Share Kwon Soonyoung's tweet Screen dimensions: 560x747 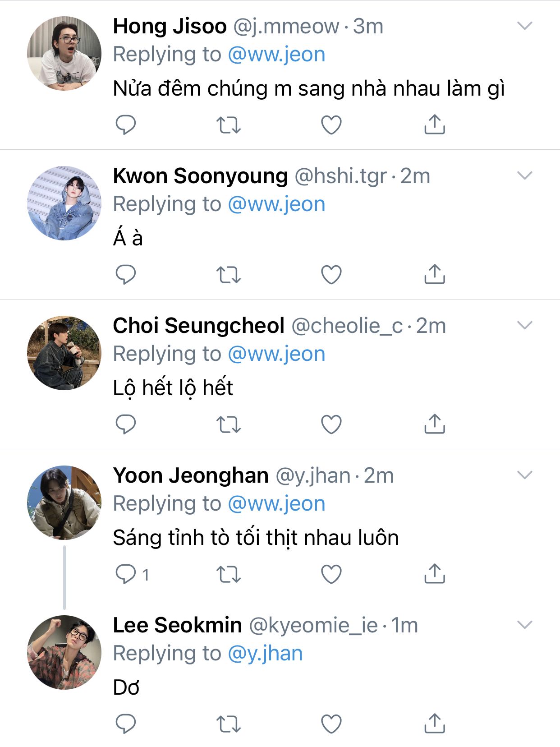pyautogui.click(x=434, y=274)
